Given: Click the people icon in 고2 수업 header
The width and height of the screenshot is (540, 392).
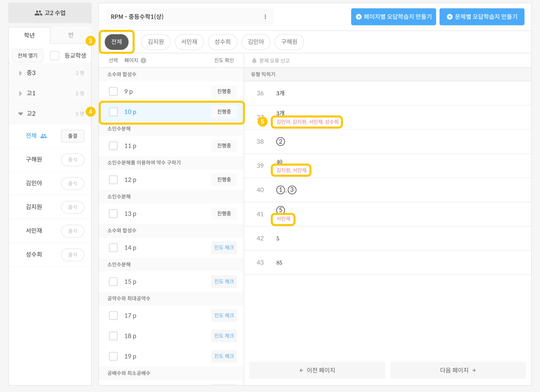Looking at the screenshot, I should click(38, 13).
